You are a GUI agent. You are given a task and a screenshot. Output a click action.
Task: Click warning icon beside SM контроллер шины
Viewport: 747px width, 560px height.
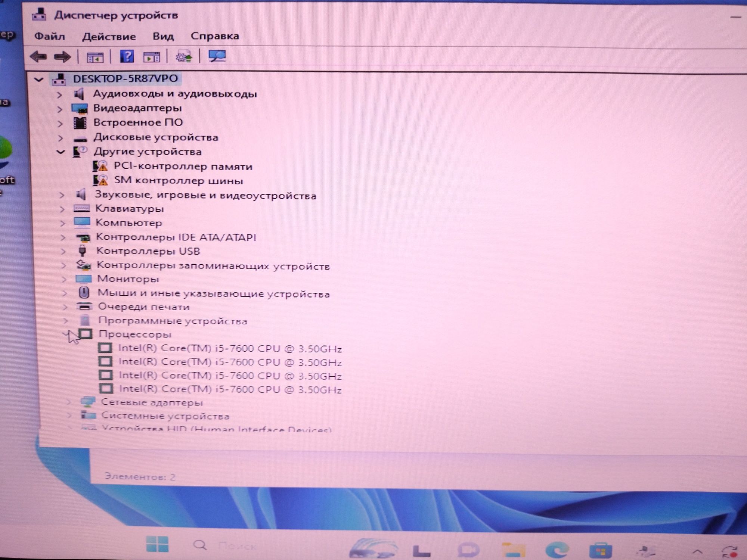point(100,180)
